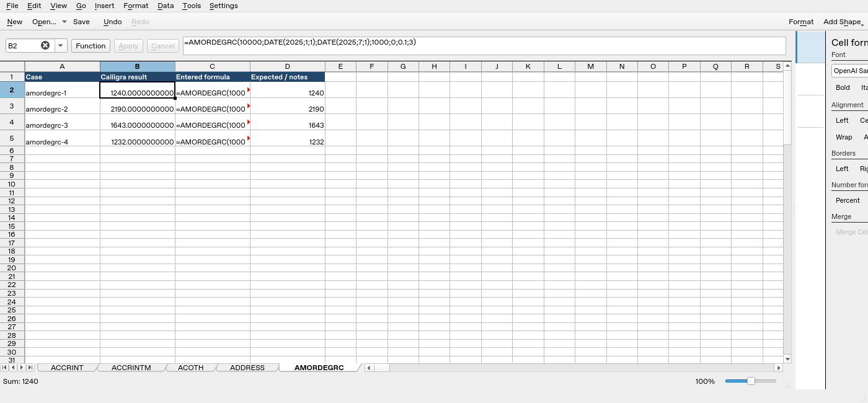Open the Tools menu
Viewport: 868px width, 403px height.
(x=192, y=6)
